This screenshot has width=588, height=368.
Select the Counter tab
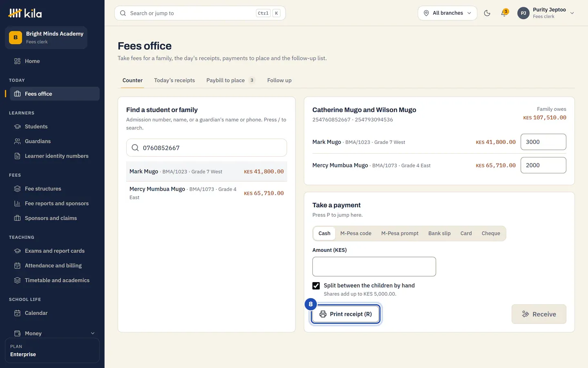tap(133, 81)
